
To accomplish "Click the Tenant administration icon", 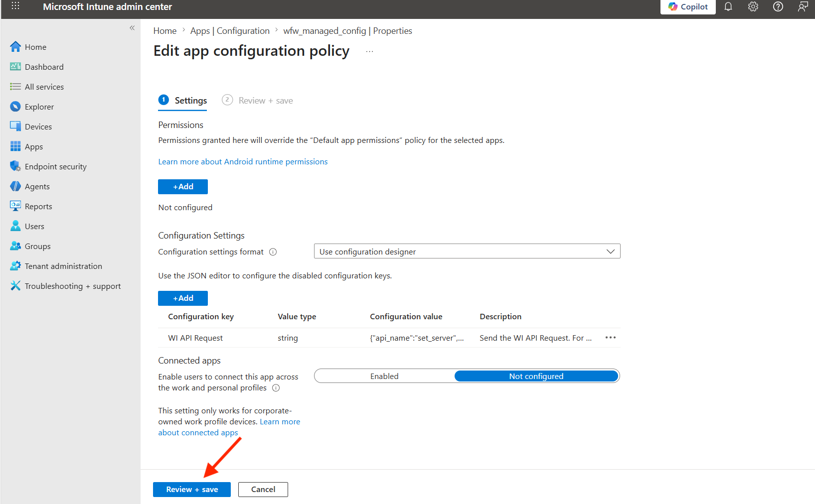I will (x=15, y=266).
